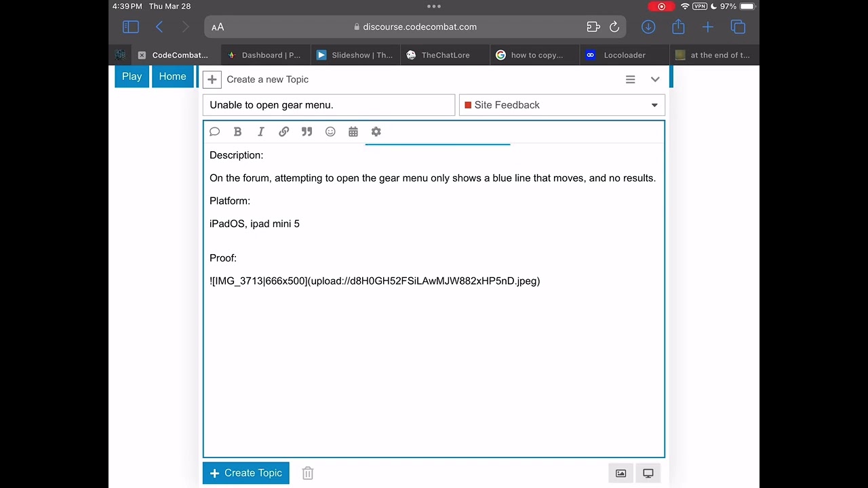Click the 'Proof:' line in the post
This screenshot has width=868, height=488.
pyautogui.click(x=223, y=258)
